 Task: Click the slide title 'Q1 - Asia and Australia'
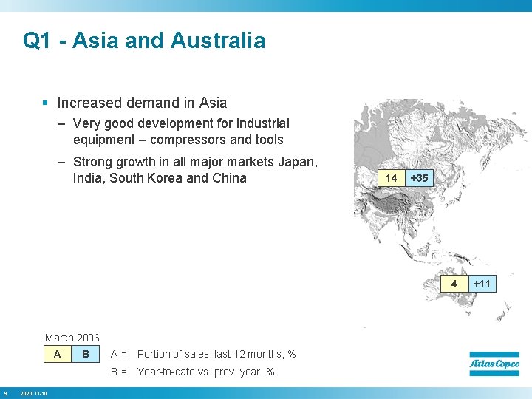pos(144,40)
